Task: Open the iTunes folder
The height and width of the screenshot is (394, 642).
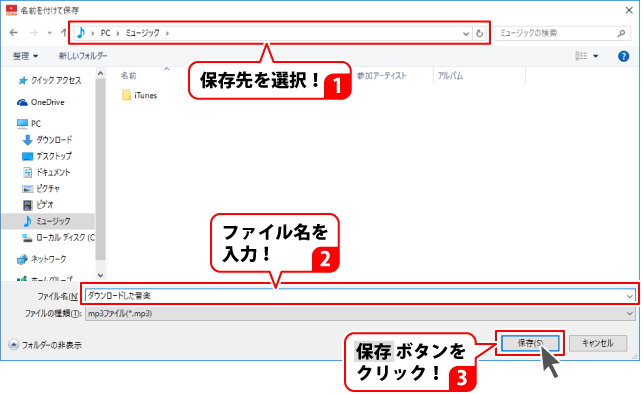Action: 140,95
